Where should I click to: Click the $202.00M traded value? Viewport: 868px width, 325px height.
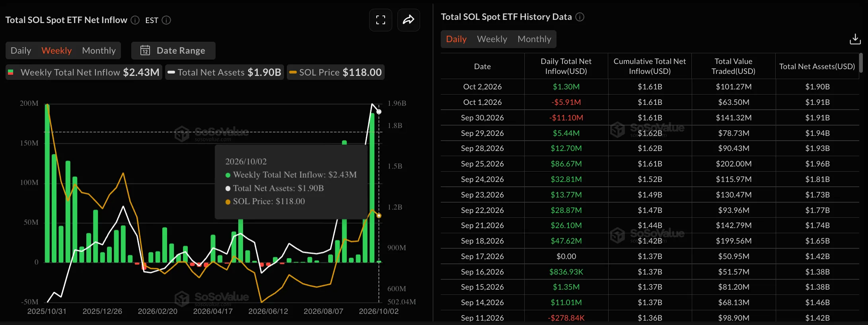[x=734, y=164]
